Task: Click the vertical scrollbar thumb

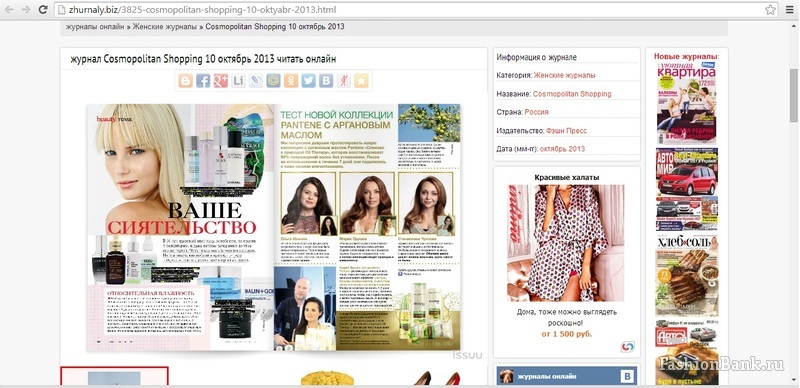Action: 793,95
